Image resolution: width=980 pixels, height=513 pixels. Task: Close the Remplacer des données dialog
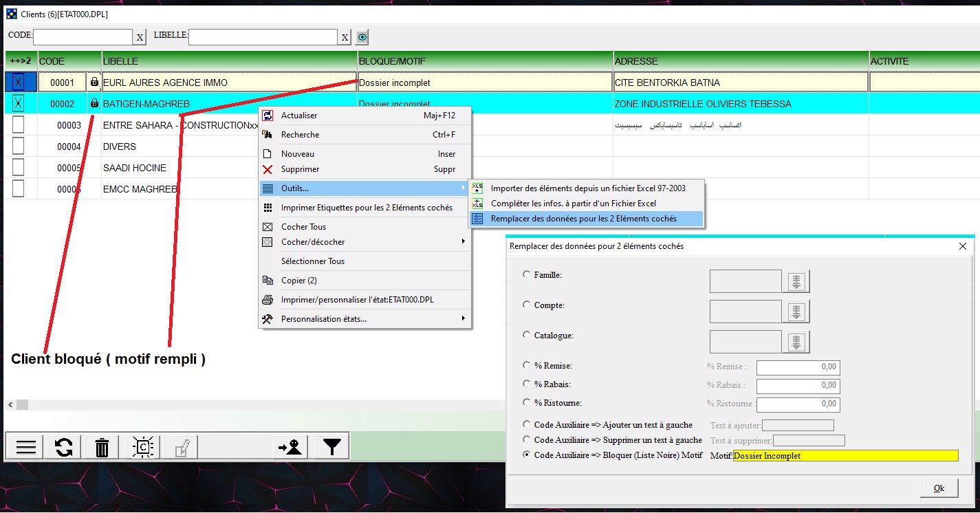pos(962,245)
